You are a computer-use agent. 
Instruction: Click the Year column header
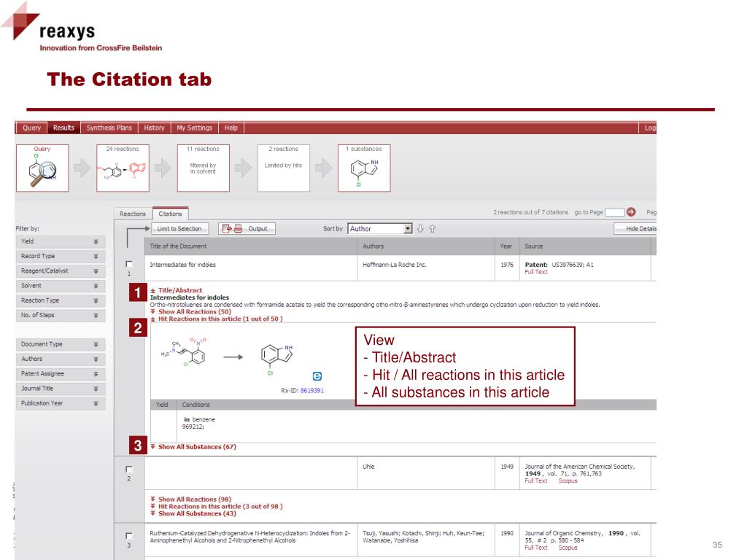(x=507, y=246)
